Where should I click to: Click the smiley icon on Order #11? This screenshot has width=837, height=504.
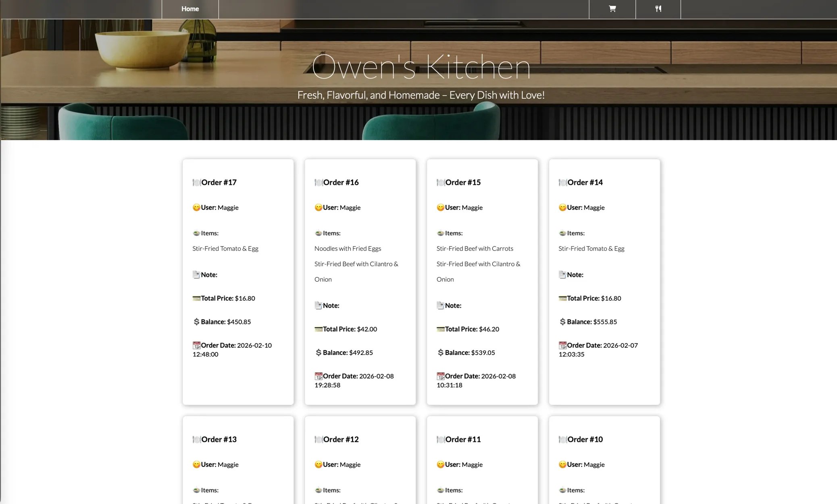click(x=440, y=465)
